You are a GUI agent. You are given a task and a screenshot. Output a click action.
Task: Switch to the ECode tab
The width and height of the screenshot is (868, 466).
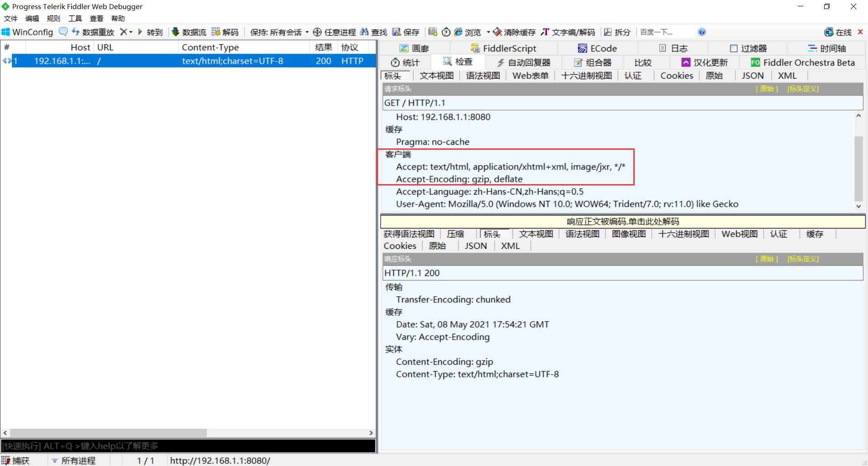click(x=597, y=48)
